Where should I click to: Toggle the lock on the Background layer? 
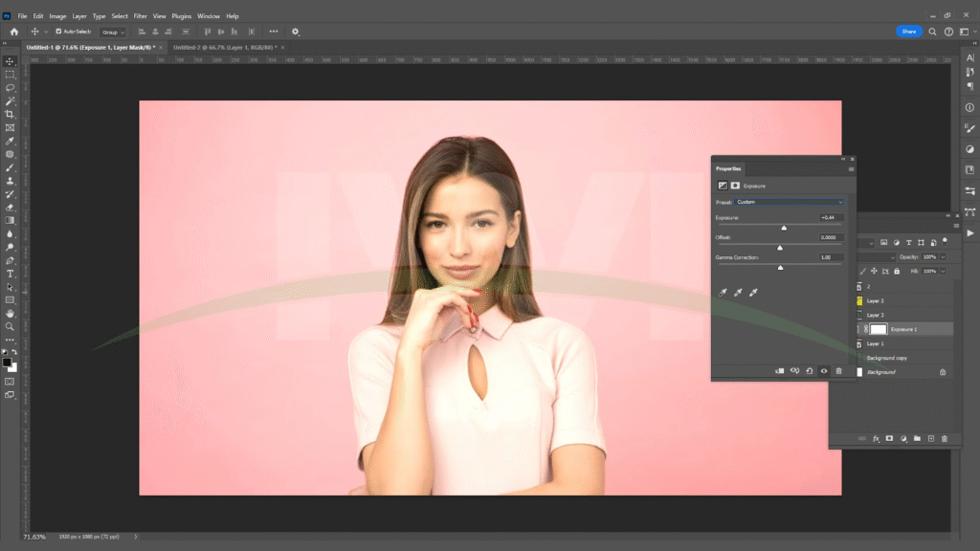(x=943, y=371)
